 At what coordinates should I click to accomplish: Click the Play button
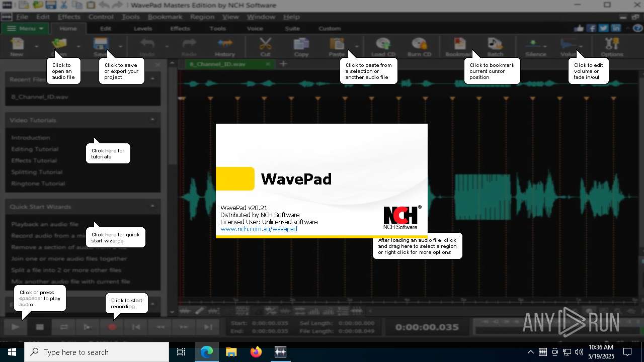pyautogui.click(x=16, y=327)
